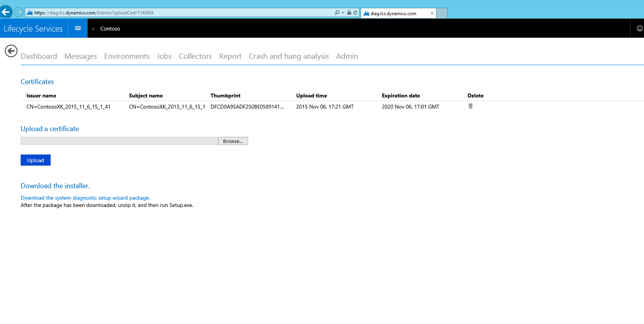Click the blue Upload button
Image resolution: width=644 pixels, height=324 pixels.
click(35, 160)
